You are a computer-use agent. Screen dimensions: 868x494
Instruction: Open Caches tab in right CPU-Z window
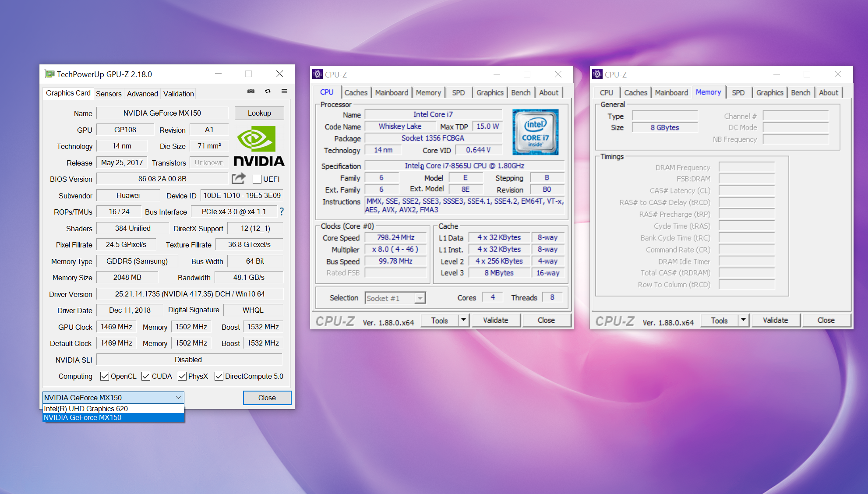(636, 92)
